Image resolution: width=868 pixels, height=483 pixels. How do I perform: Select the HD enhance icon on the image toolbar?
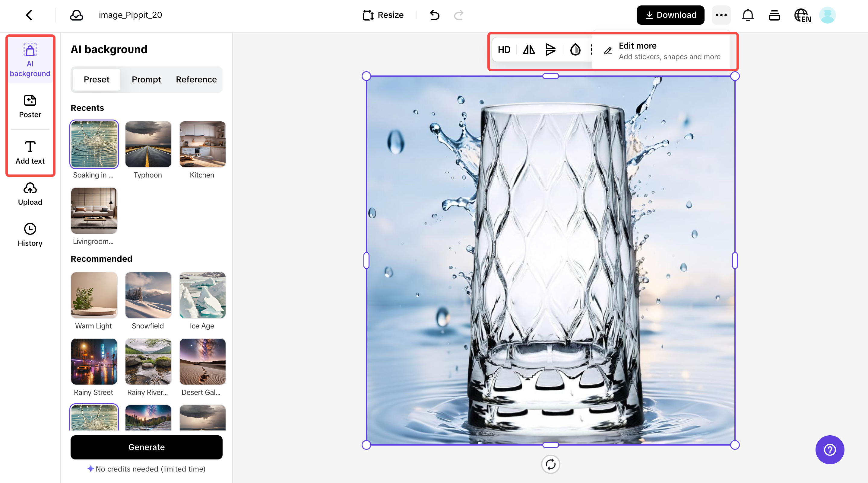pos(504,50)
